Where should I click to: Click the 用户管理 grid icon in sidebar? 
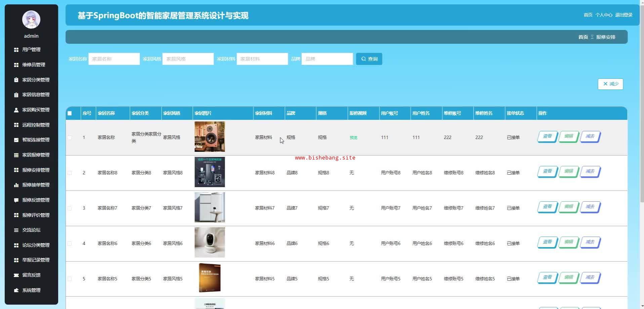pyautogui.click(x=16, y=50)
